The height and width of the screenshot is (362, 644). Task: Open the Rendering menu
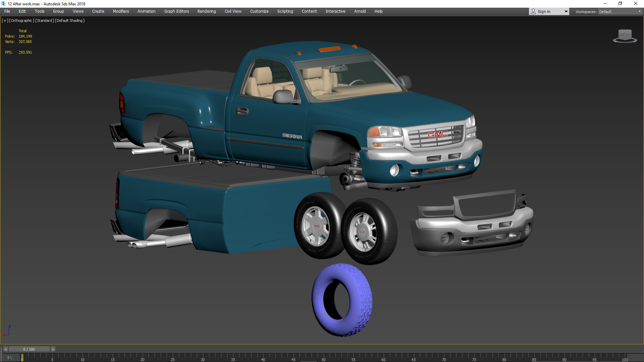point(207,11)
